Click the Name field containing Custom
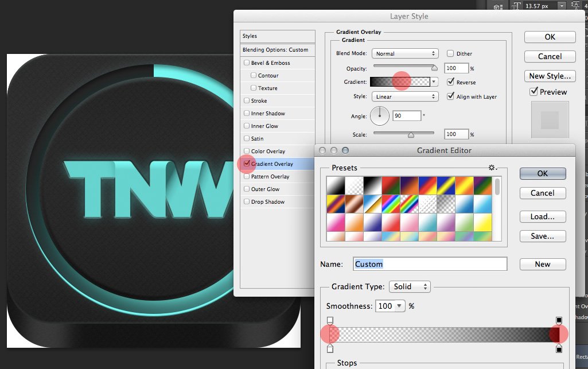 pyautogui.click(x=430, y=264)
